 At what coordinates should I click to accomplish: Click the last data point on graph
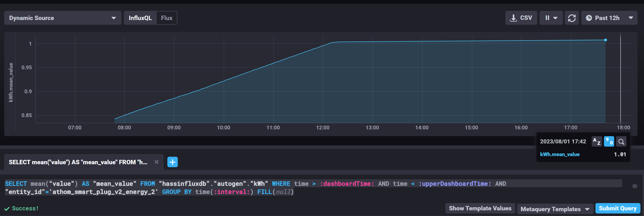(x=605, y=40)
